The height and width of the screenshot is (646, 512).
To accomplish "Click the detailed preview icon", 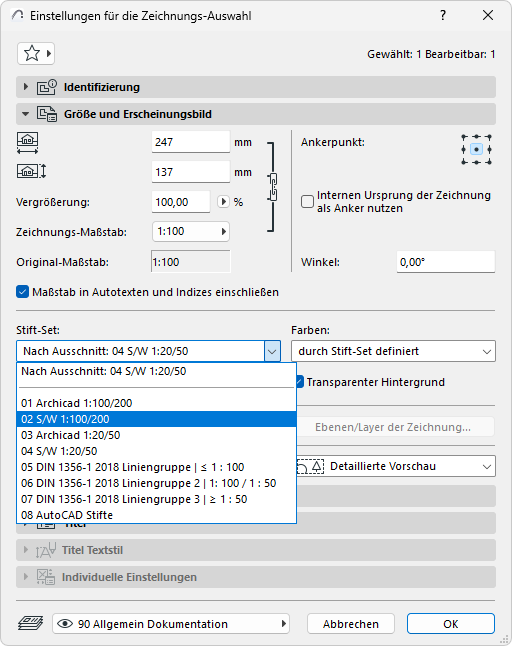I will (x=311, y=466).
